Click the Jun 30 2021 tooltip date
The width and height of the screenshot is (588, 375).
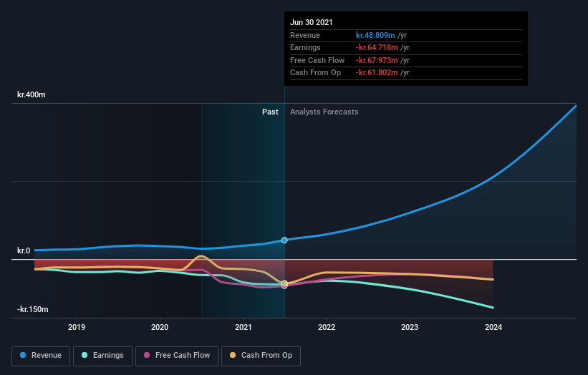pos(312,22)
